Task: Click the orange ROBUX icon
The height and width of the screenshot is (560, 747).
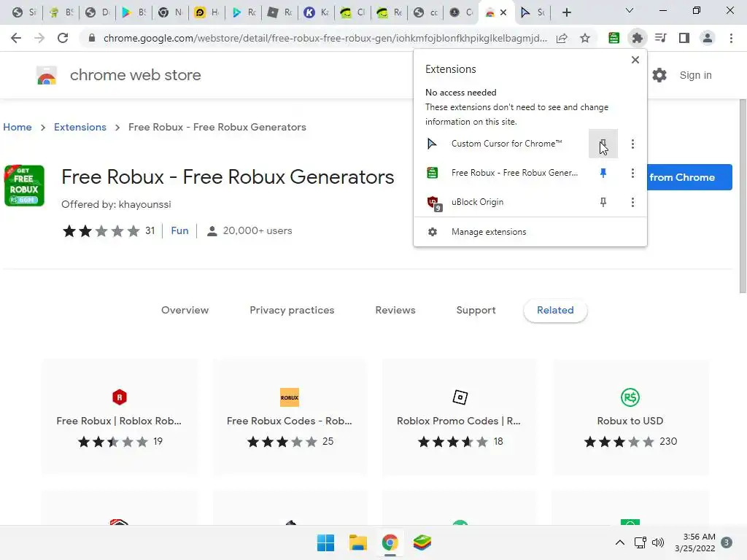Action: point(290,397)
